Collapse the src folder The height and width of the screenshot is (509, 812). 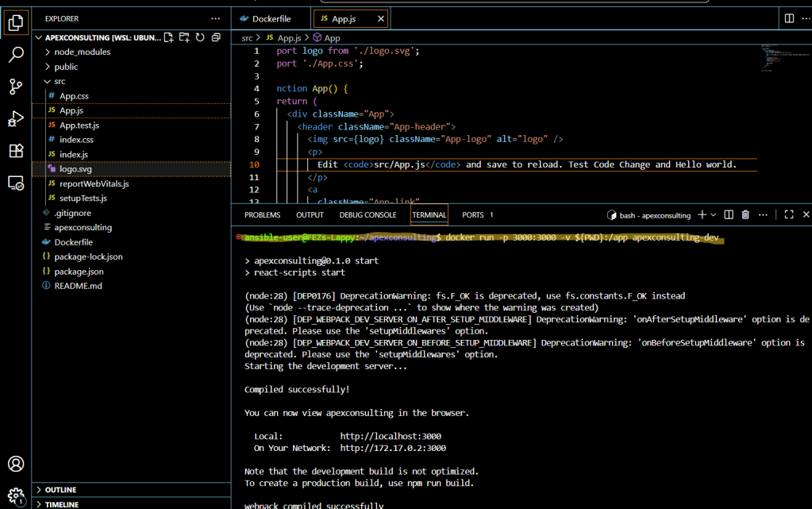(60, 81)
